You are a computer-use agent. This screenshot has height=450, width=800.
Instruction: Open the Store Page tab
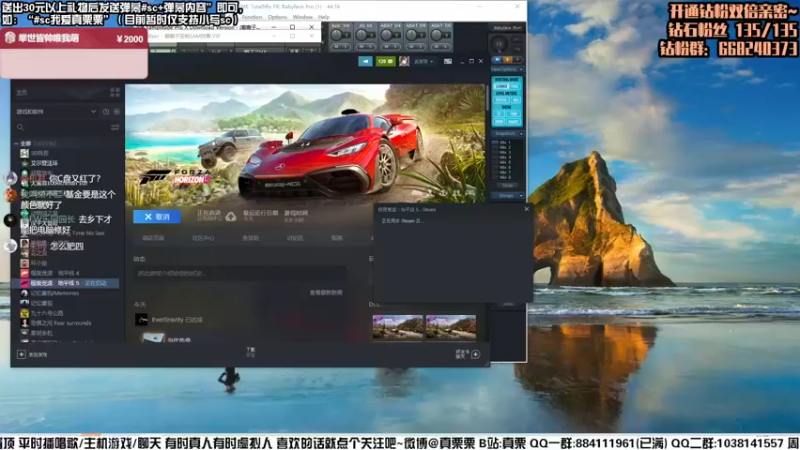tap(153, 238)
